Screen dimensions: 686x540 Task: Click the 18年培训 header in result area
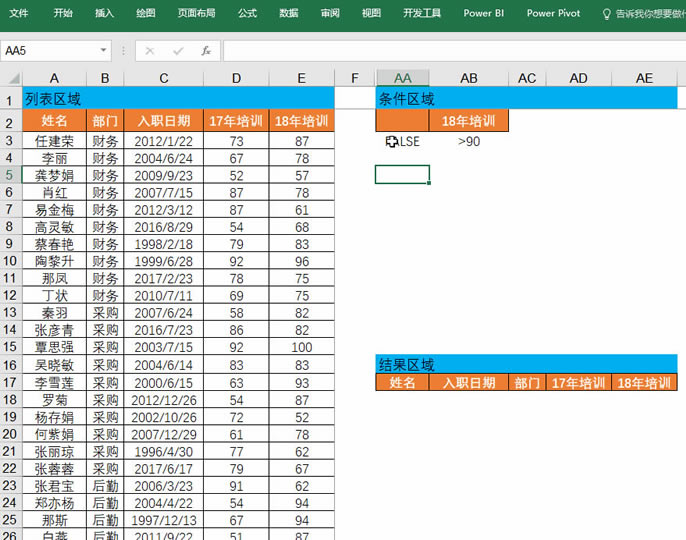[644, 382]
